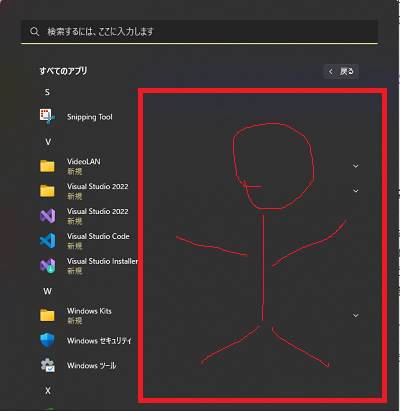This screenshot has height=411, width=400.
Task: Expand the VideoLAN folder chevron
Action: (356, 166)
